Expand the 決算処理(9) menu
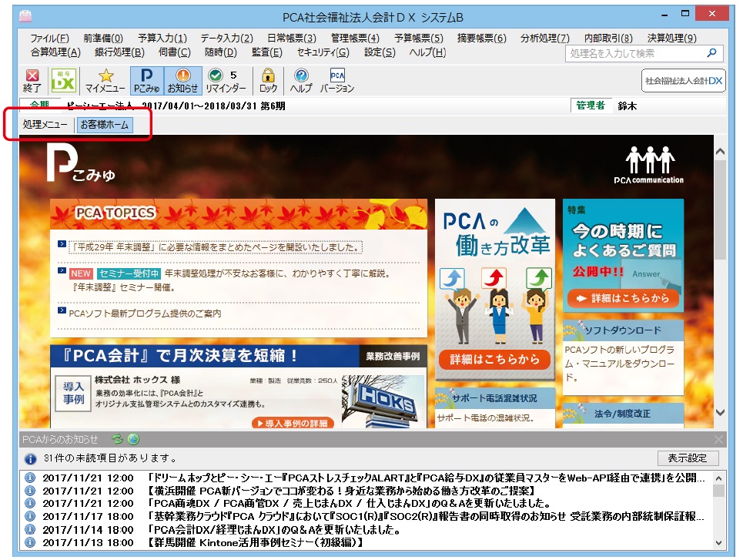743x560 pixels. tap(671, 38)
